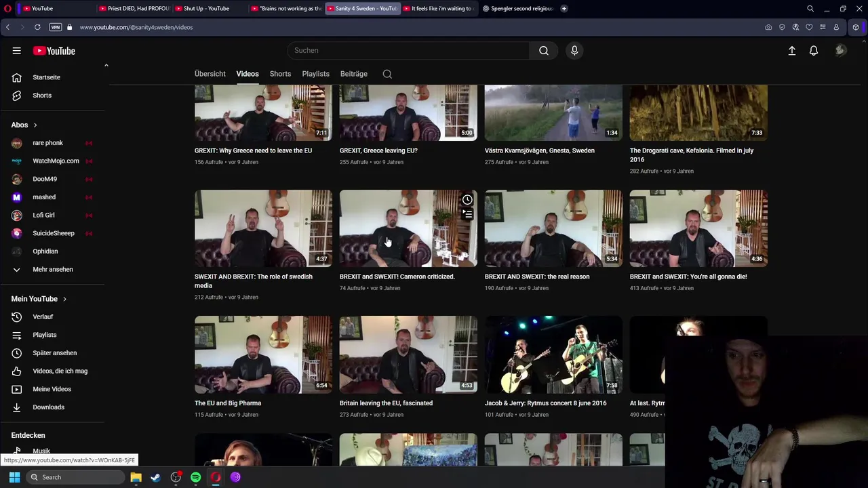Screen dimensions: 868x488
Task: Launch Spotify from the taskbar
Action: (196, 477)
